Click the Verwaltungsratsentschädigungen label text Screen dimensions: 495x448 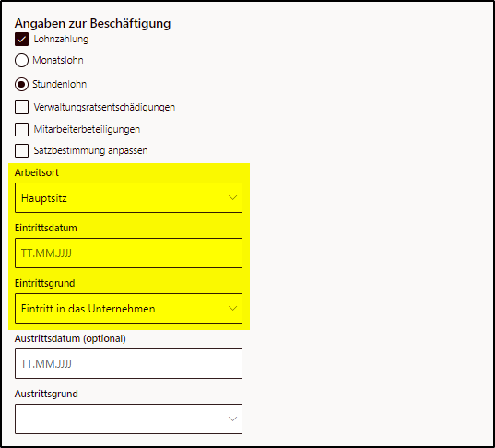click(x=104, y=107)
